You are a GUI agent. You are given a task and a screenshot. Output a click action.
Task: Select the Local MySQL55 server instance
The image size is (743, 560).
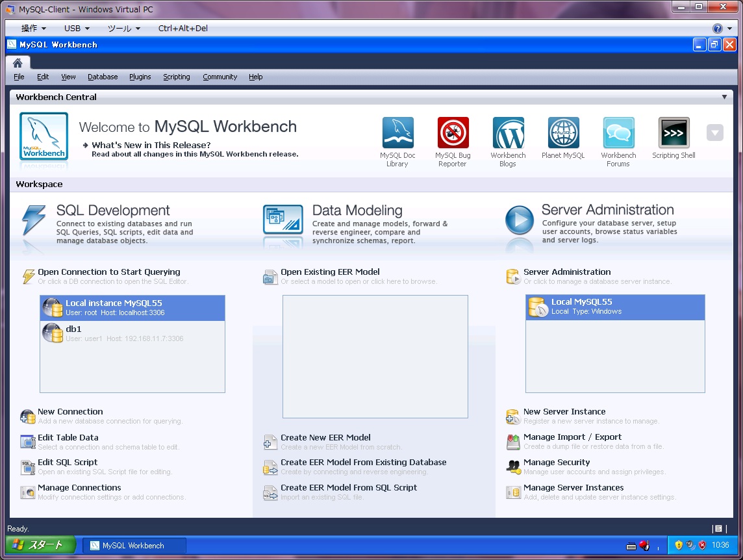[615, 307]
